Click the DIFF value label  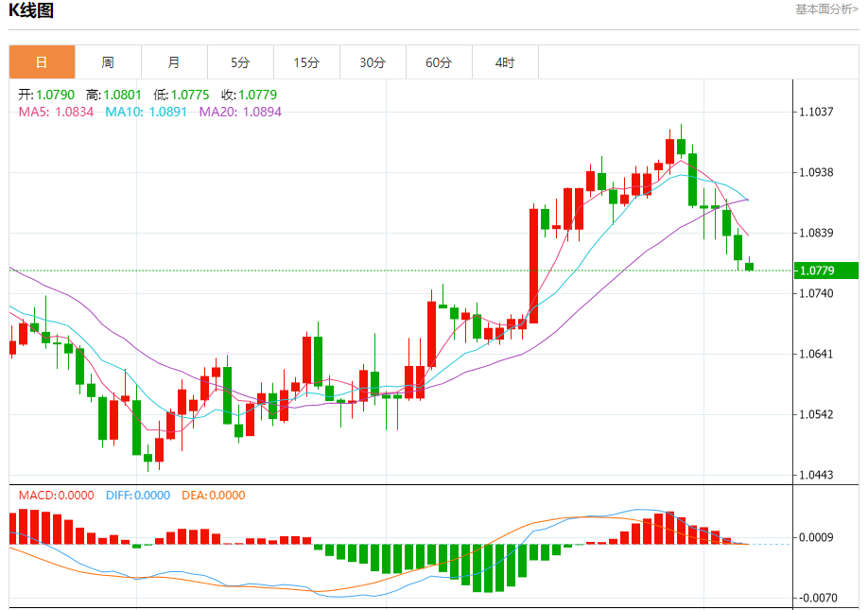[138, 496]
